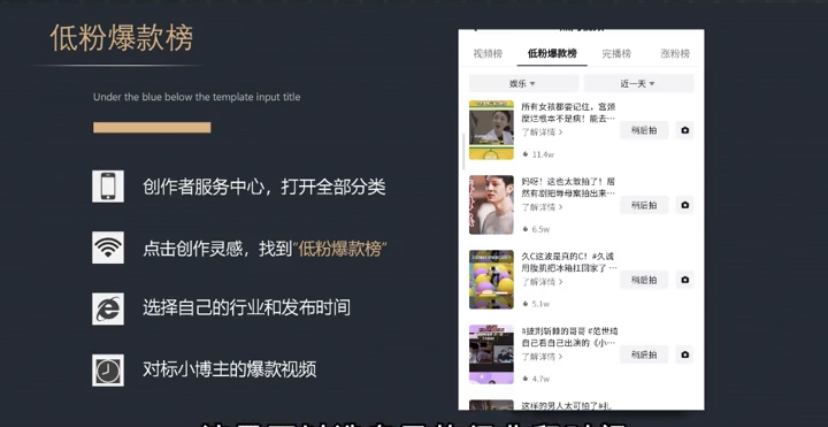Viewport: 828px width, 427px height.
Task: Click the clock icon on the slide
Action: coord(108,369)
